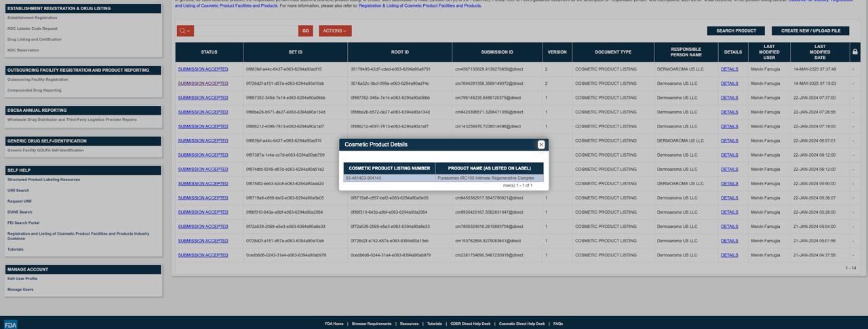Sort by Responsible Person Name header
The height and width of the screenshot is (329, 868).
click(x=686, y=52)
